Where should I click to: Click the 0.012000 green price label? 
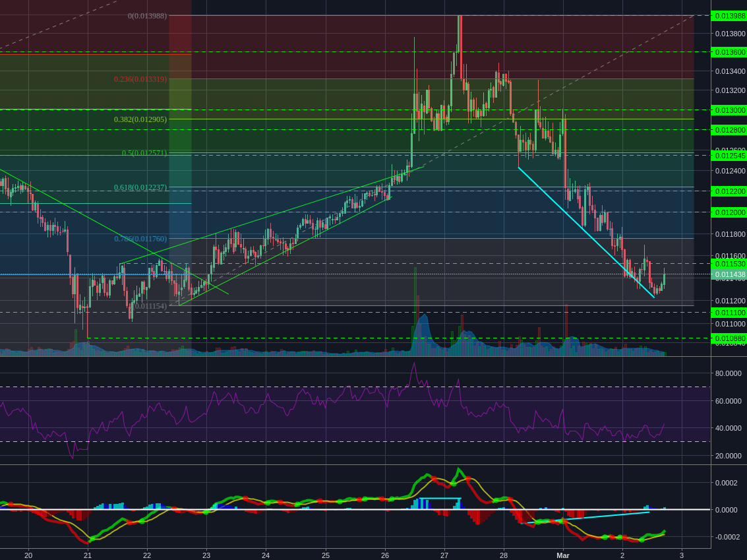(729, 212)
